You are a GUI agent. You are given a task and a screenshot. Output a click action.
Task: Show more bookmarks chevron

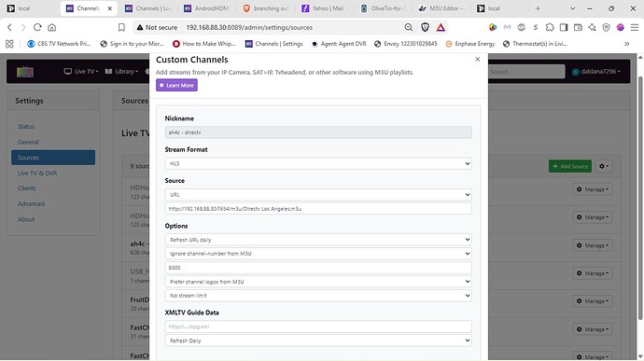(x=627, y=44)
